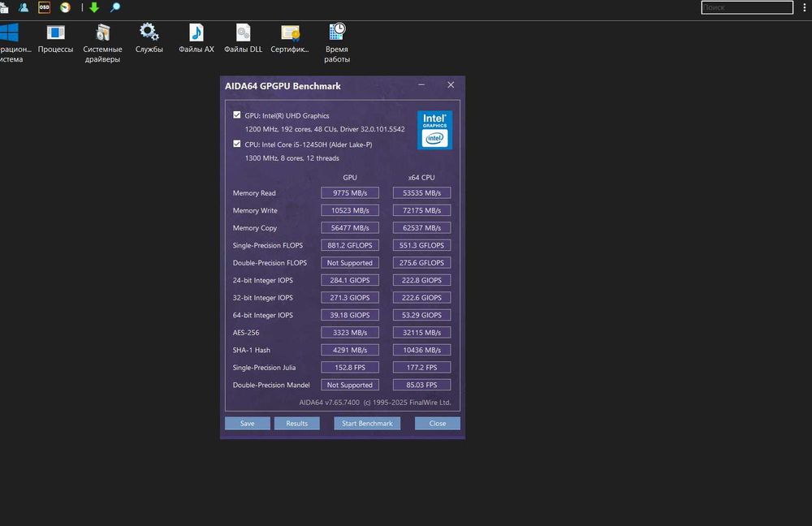Image resolution: width=812 pixels, height=526 pixels.
Task: Open the three-dot menu at top right
Action: [x=804, y=7]
